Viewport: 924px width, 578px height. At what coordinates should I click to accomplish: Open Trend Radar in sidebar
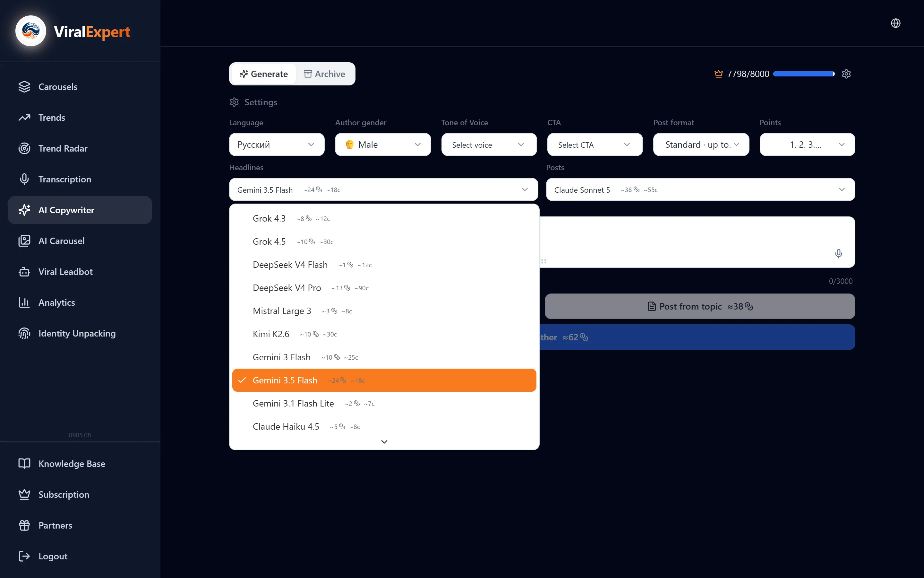tap(80, 148)
